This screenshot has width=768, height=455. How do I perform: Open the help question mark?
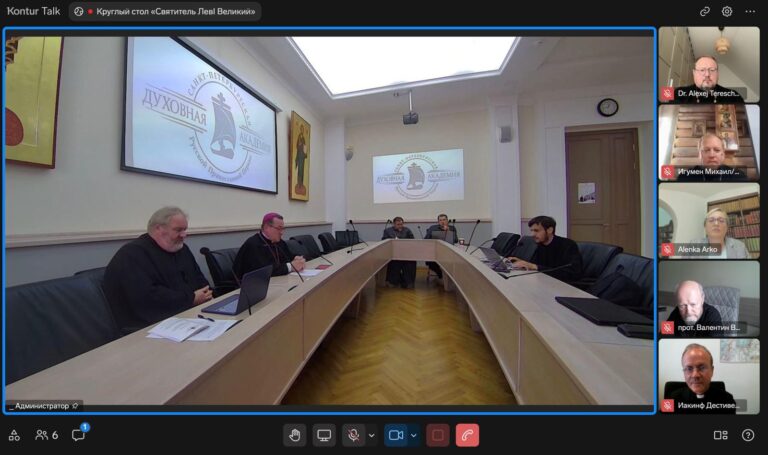tap(748, 435)
